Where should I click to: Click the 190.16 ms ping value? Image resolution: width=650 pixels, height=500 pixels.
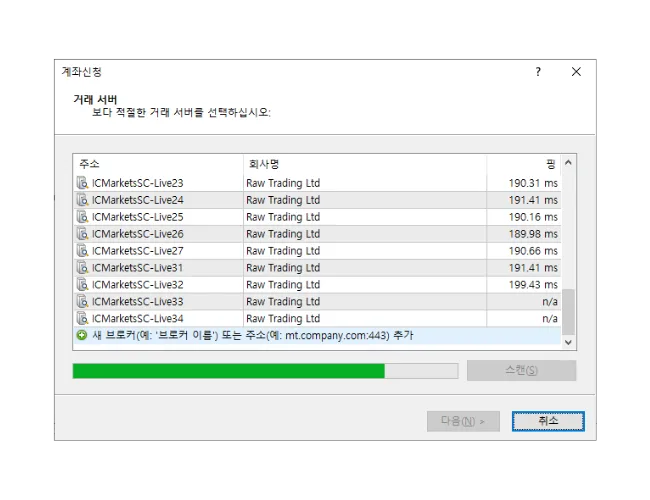[533, 217]
